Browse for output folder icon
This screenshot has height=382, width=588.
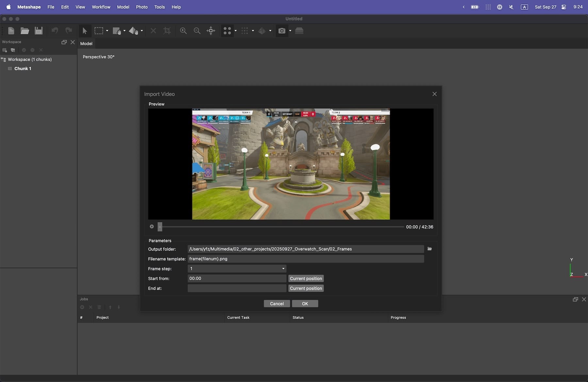(430, 249)
